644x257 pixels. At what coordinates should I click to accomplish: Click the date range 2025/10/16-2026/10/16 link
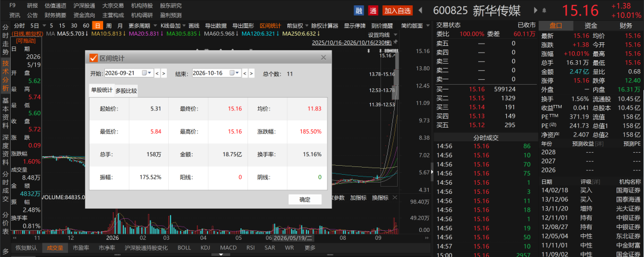[x=352, y=43]
